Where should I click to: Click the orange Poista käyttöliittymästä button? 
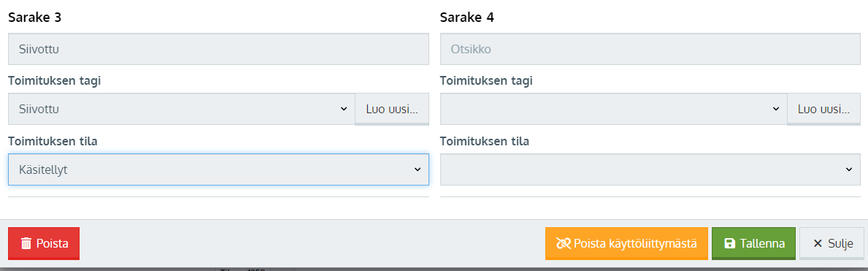[626, 243]
